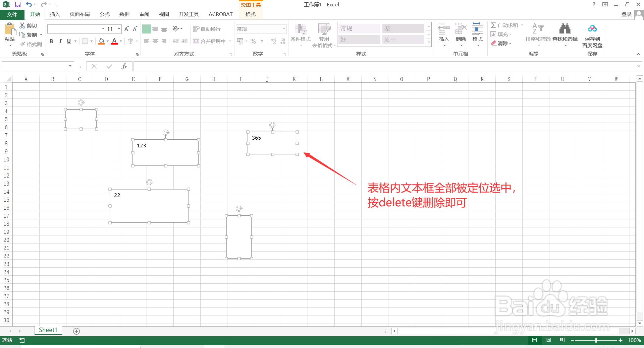Toggle top align for cell text
Image resolution: width=644 pixels, height=348 pixels.
click(147, 29)
